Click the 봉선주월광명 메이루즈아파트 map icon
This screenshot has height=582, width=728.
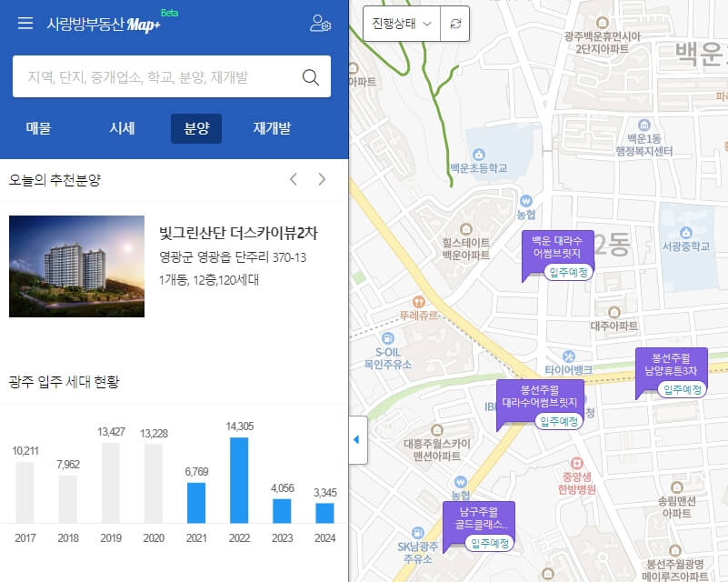point(675,551)
